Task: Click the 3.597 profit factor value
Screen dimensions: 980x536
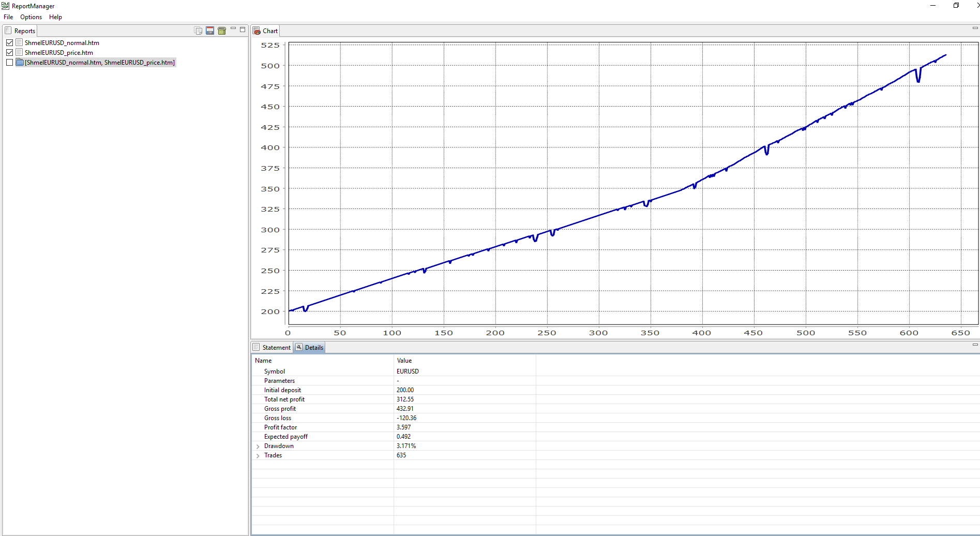Action: tap(403, 427)
